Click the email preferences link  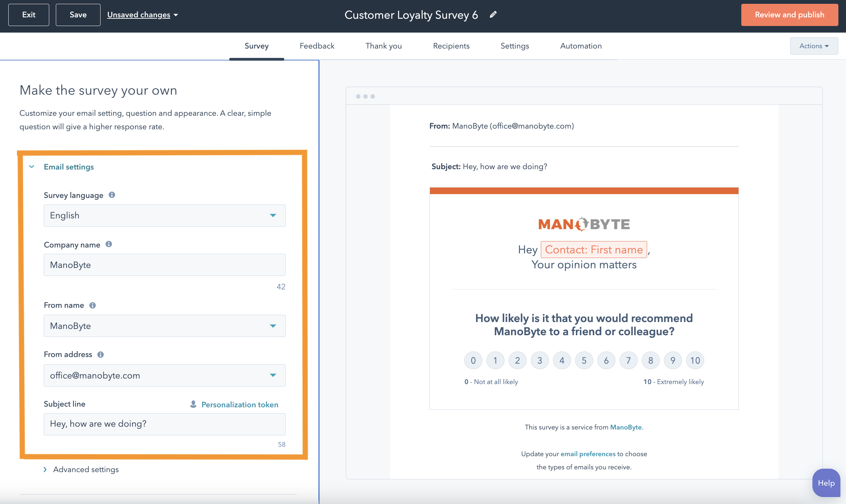pos(588,454)
